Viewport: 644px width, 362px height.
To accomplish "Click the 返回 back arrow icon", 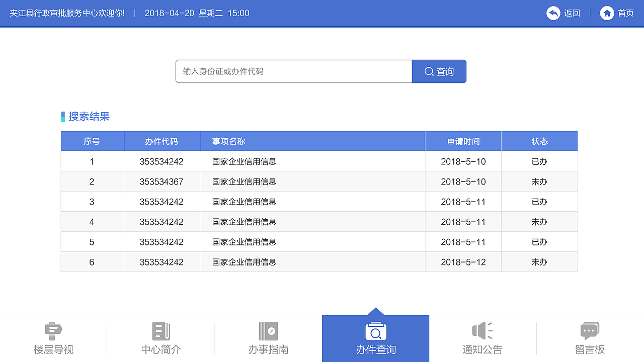I will click(553, 13).
